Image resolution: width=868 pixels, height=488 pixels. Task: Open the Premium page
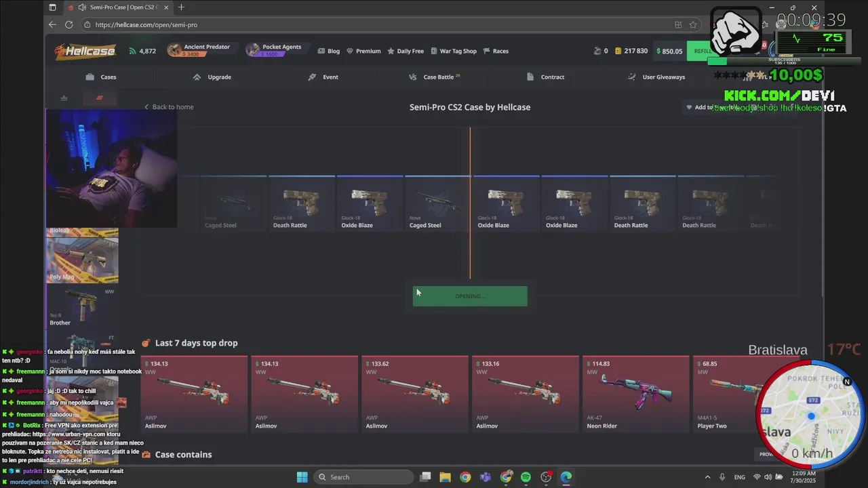[x=363, y=51]
